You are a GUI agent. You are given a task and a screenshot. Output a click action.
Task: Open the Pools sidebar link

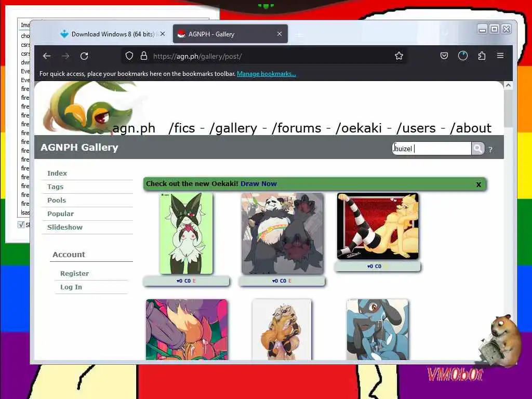[56, 200]
